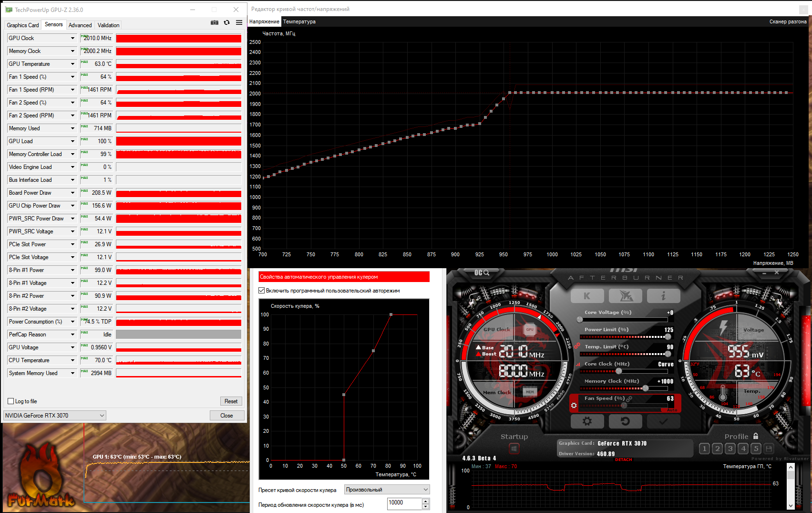Click the Kombustor K button in Afterburner

587,296
